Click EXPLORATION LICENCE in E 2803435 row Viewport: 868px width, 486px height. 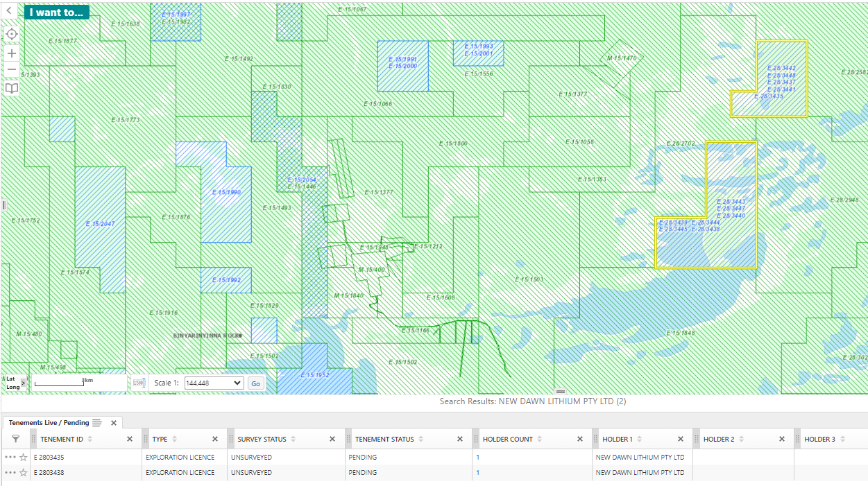180,458
